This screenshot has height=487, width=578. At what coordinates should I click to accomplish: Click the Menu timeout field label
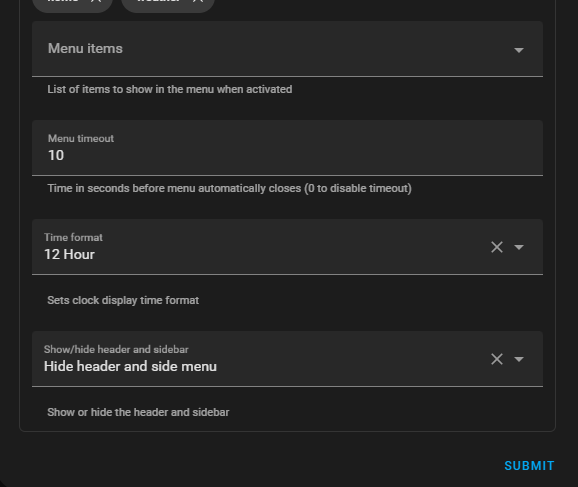click(x=81, y=139)
